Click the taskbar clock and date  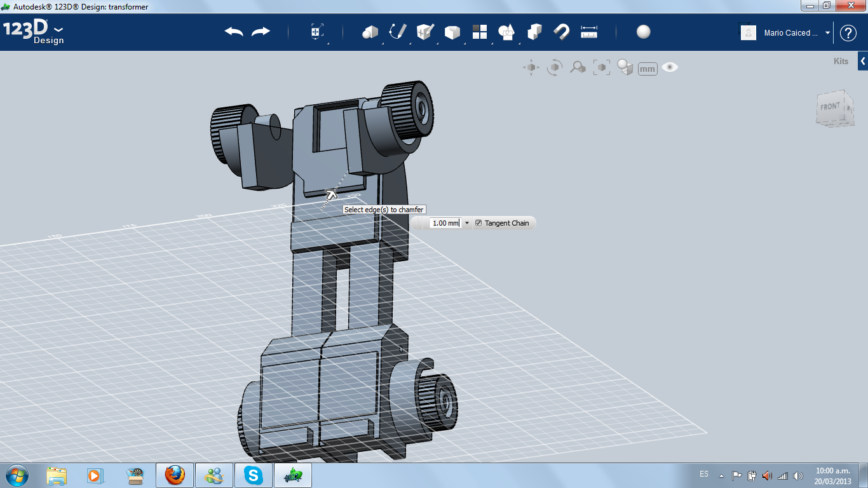(x=833, y=476)
